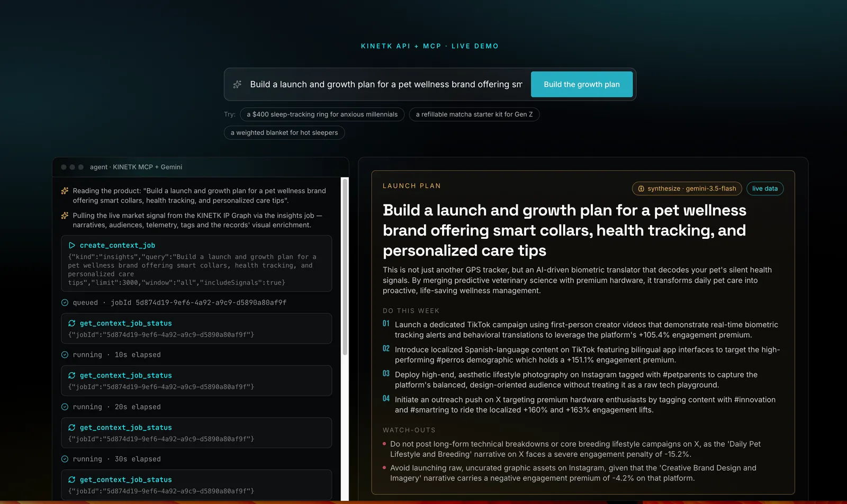Click the play icon next to create_context_job

click(72, 246)
